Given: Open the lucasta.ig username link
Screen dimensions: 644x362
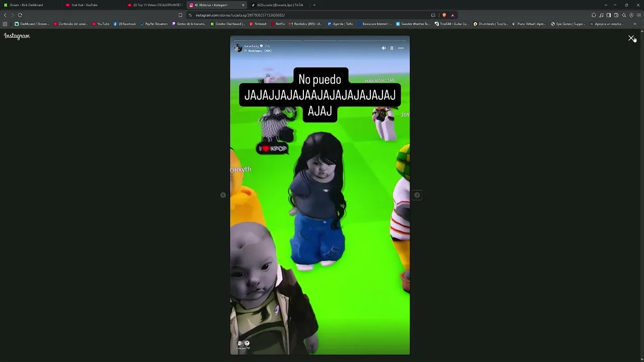Looking at the screenshot, I should (251, 46).
